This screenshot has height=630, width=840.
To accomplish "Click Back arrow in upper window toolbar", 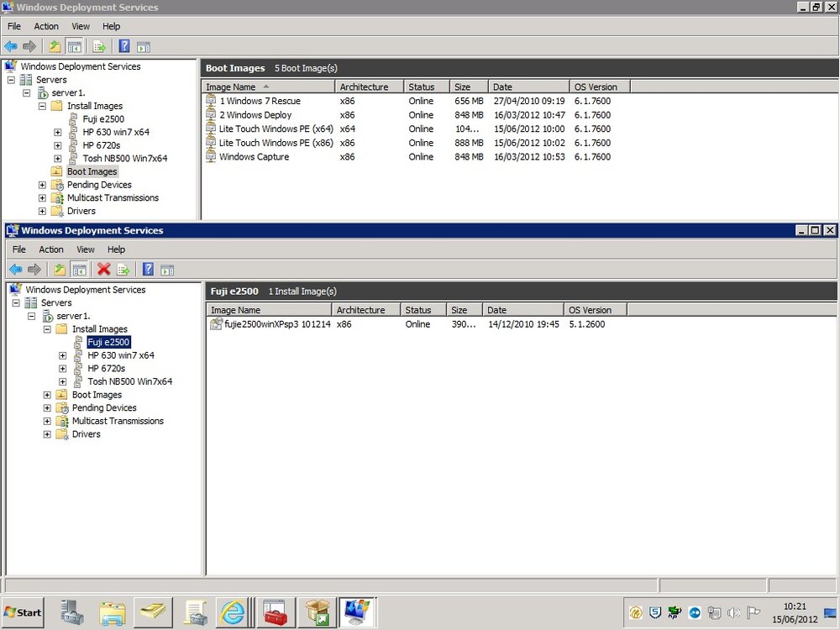I will 11,46.
